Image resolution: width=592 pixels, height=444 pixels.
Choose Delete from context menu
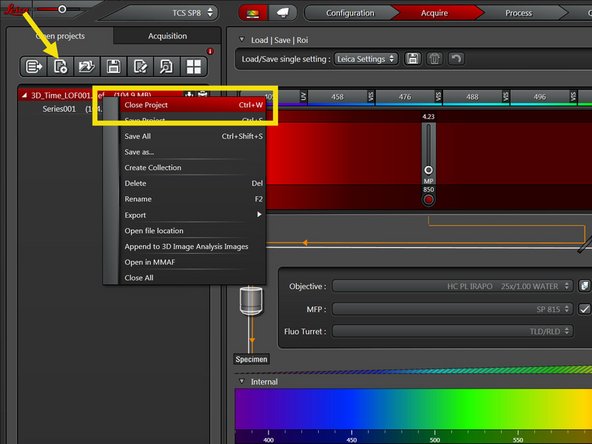pos(193,183)
